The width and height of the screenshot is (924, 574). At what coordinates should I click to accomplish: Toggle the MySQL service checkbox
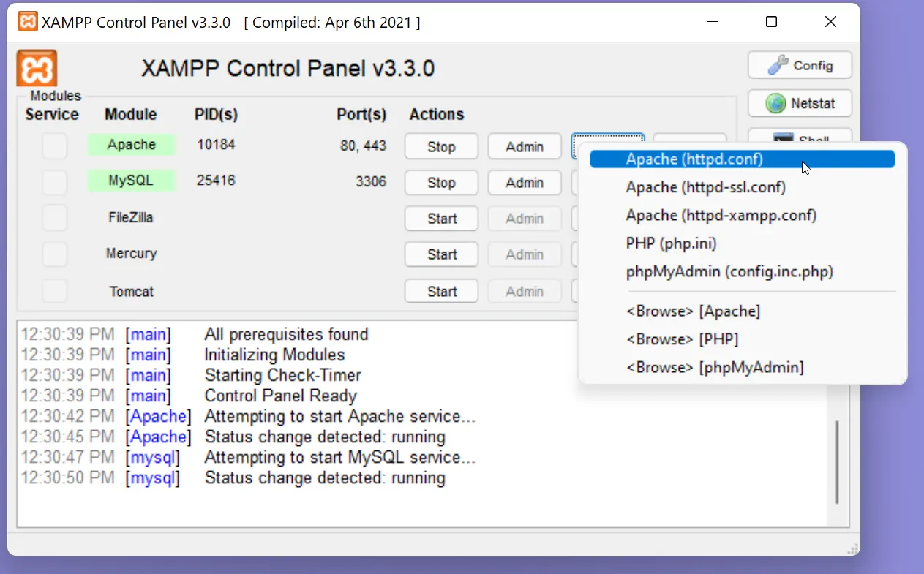(54, 181)
